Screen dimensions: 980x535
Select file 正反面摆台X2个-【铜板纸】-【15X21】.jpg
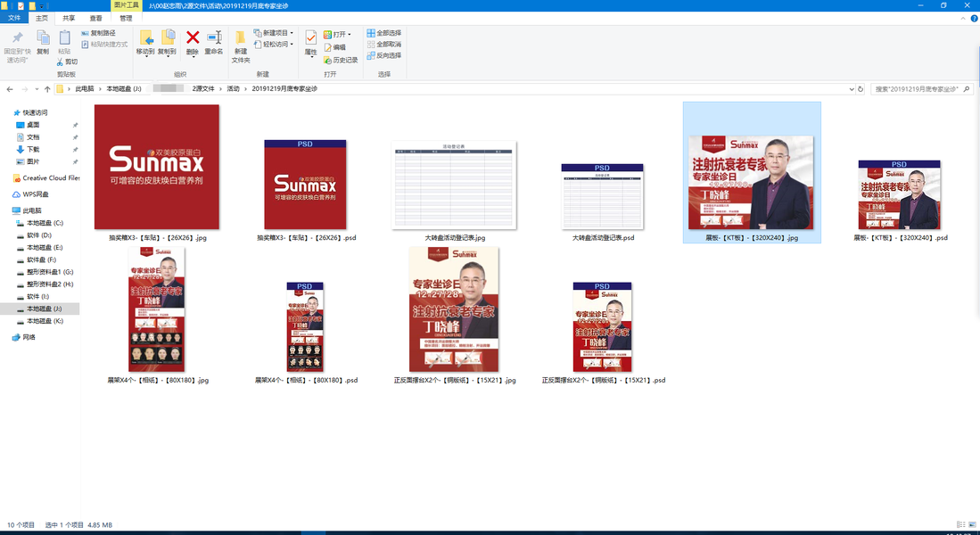coord(455,315)
